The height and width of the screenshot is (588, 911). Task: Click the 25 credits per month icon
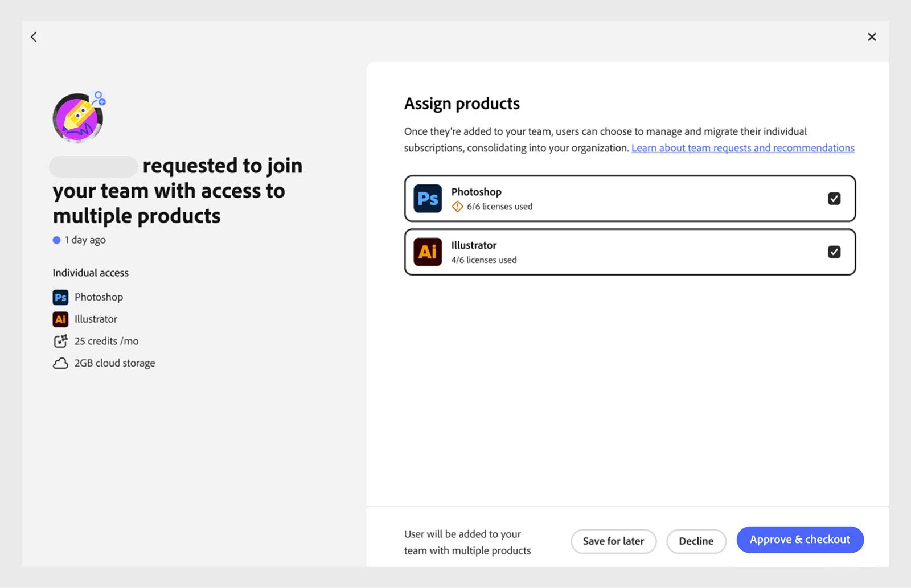pos(60,341)
